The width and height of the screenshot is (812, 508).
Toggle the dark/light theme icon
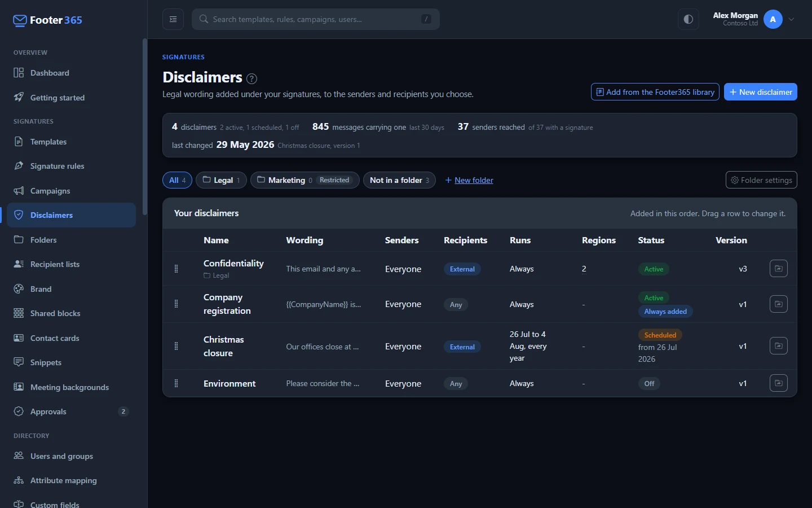click(689, 19)
